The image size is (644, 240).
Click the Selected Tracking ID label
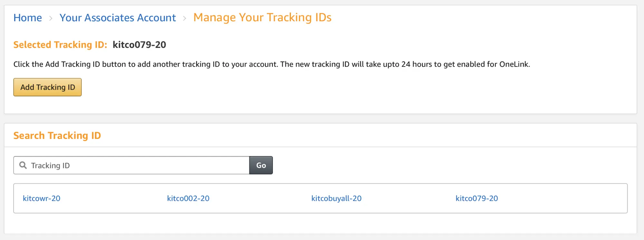tap(59, 45)
